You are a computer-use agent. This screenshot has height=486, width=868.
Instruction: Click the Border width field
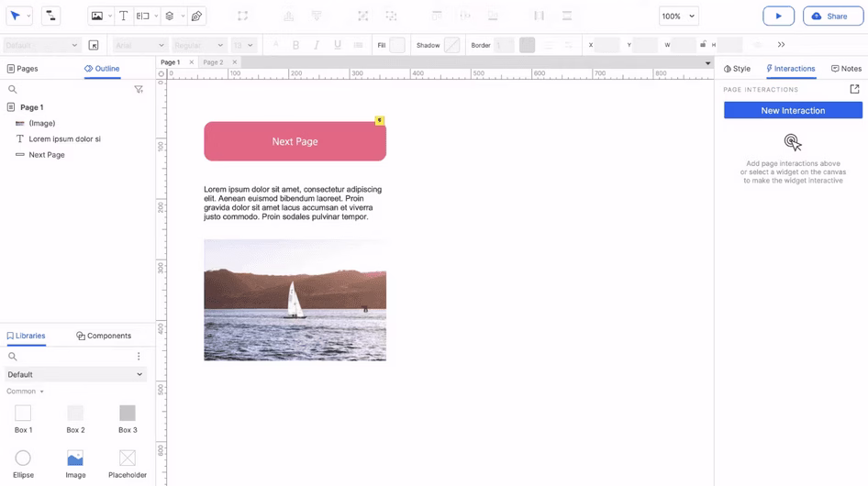pyautogui.click(x=505, y=45)
